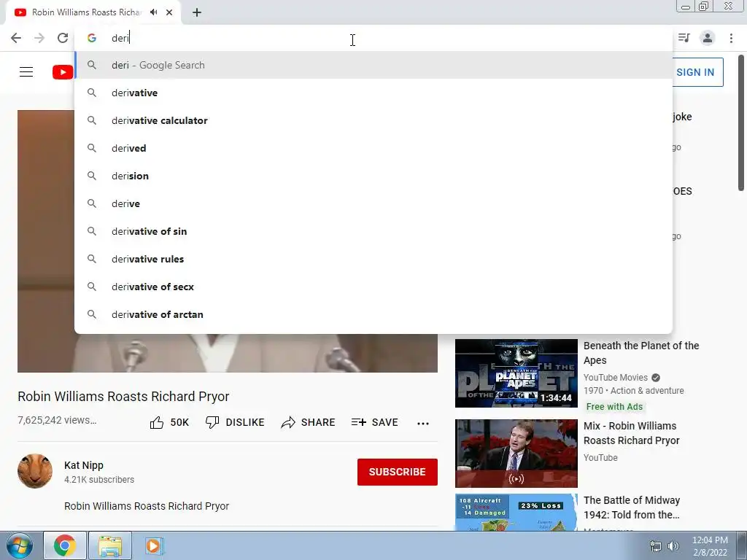This screenshot has width=747, height=560.
Task: Click the SIGN IN button
Action: tap(698, 72)
